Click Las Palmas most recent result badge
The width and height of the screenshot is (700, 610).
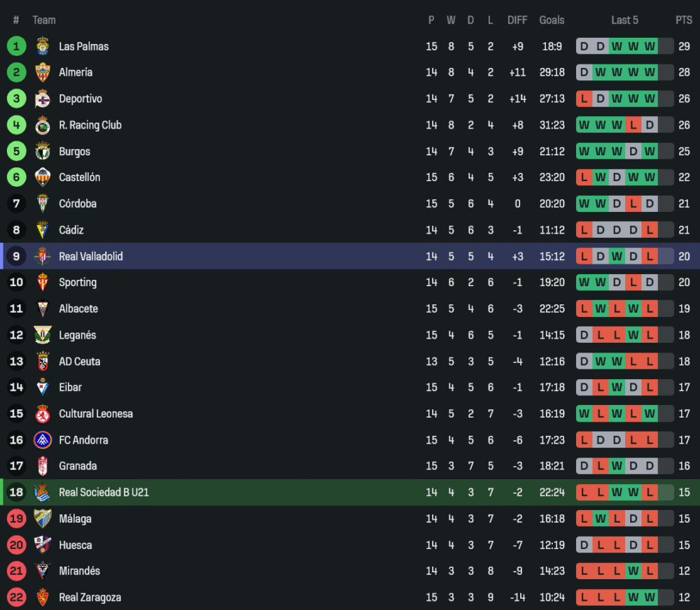[x=650, y=46]
